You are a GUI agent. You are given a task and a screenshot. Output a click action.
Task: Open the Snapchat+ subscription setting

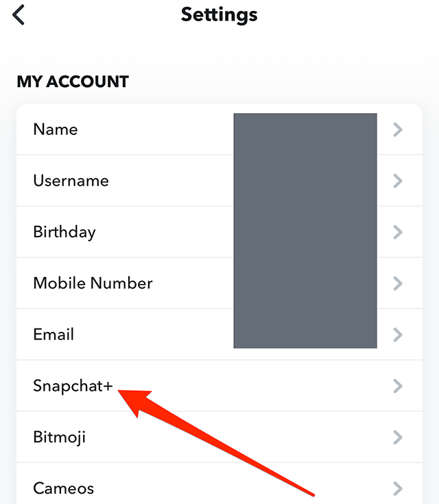(73, 386)
